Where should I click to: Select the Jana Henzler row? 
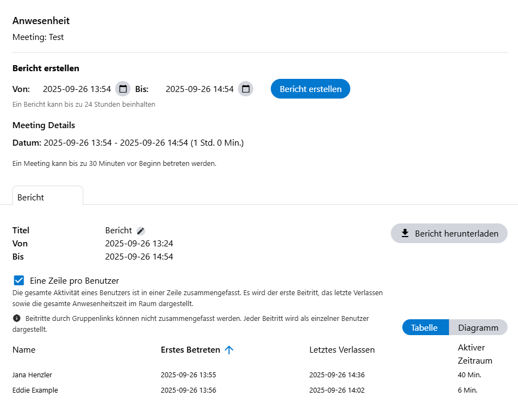coord(32,375)
